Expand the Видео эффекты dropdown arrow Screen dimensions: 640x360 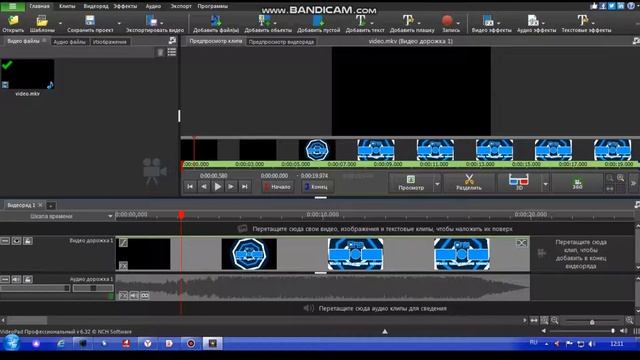coord(498,23)
